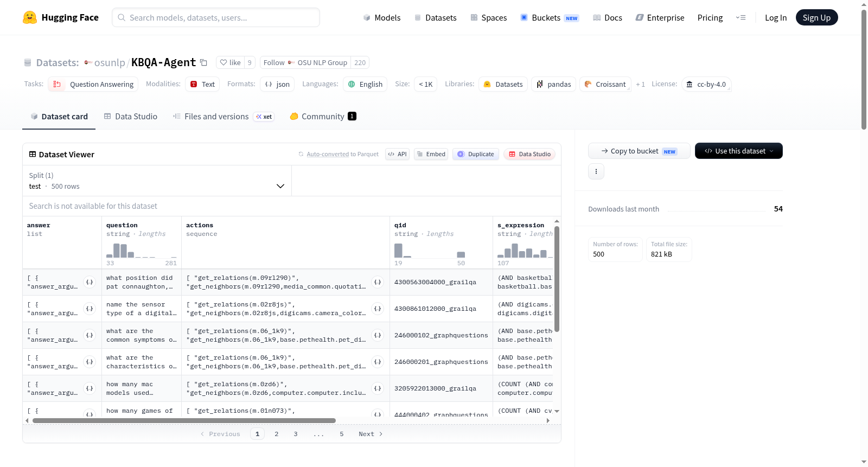Click the Embed button
The width and height of the screenshot is (868, 467).
[x=431, y=154]
